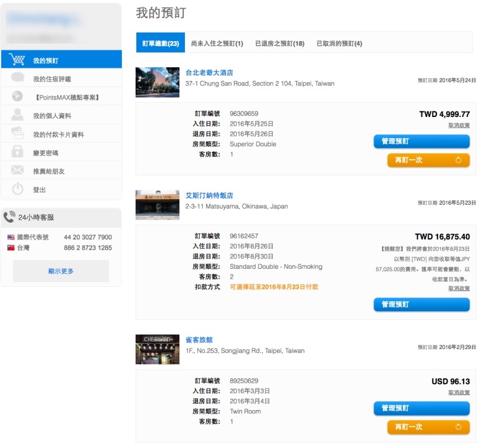The width and height of the screenshot is (498, 448).
Task: Expand phone list with 顯示更多
Action: click(61, 271)
